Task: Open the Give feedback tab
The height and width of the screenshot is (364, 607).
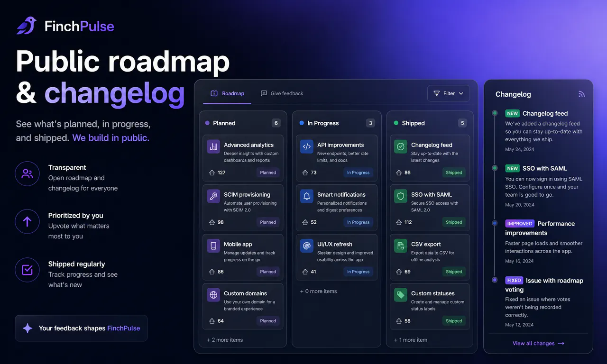Action: tap(282, 93)
